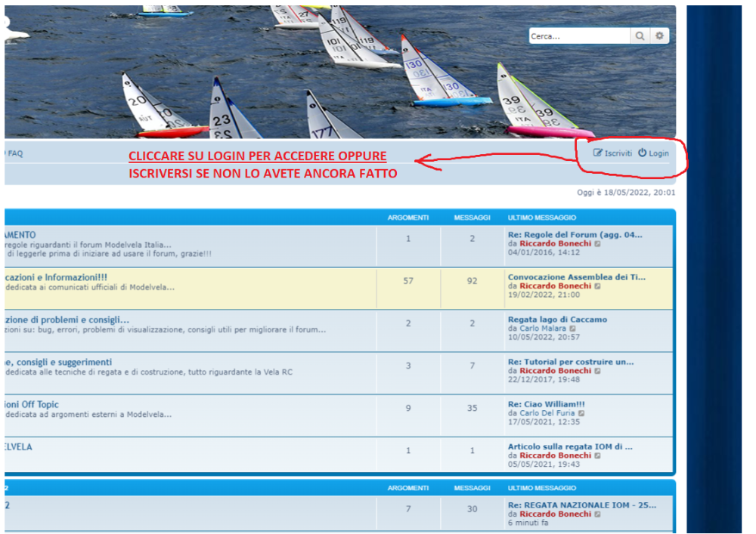
Task: Open the FAQ page
Action: [x=15, y=153]
